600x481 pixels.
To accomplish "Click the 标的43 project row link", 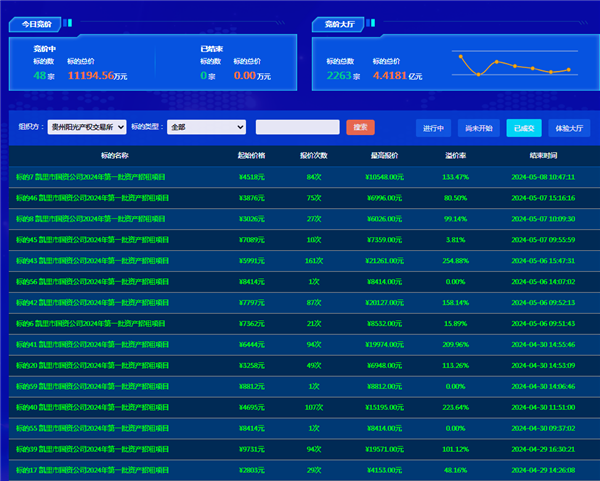I will point(93,260).
